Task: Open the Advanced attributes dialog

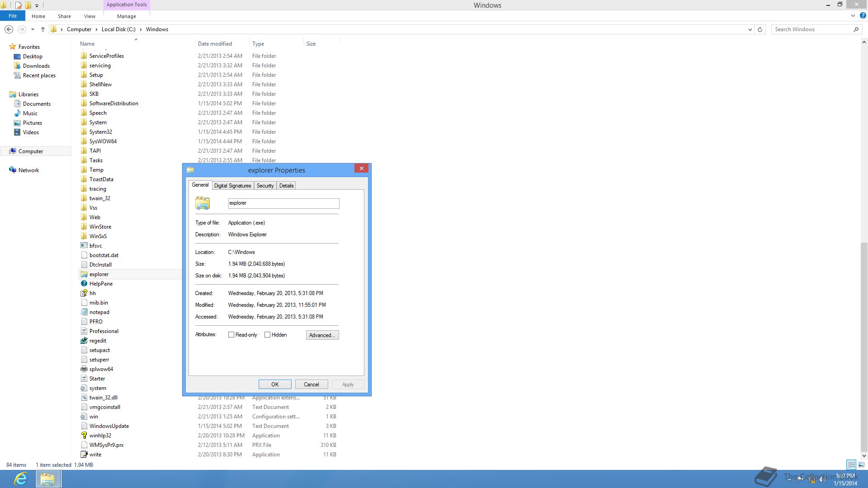Action: point(322,335)
